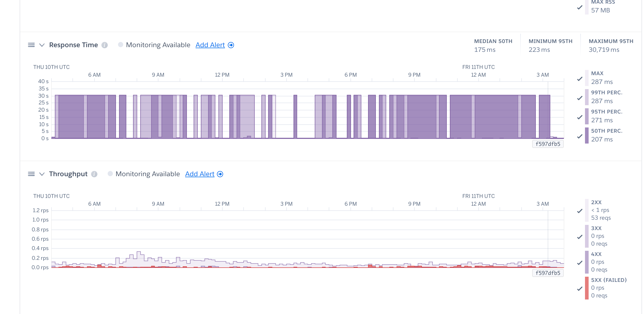Image resolution: width=644 pixels, height=314 pixels.
Task: Click Throughput monitoring status dot
Action: (x=110, y=174)
